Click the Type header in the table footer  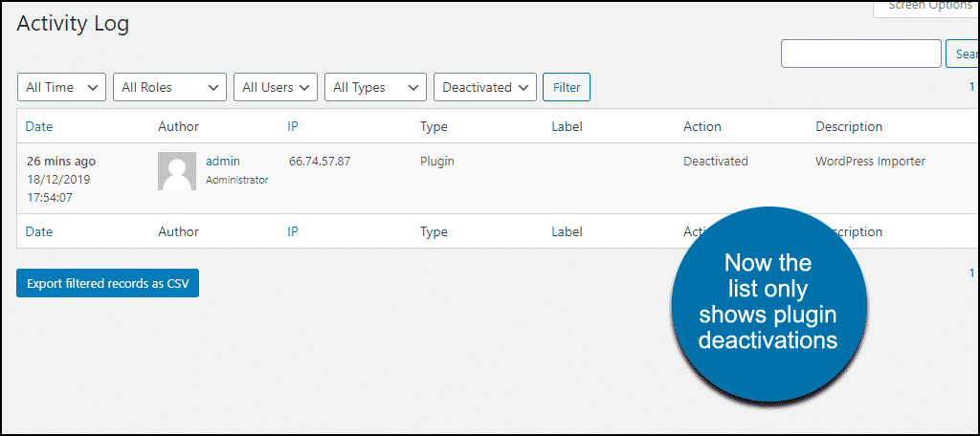click(434, 231)
